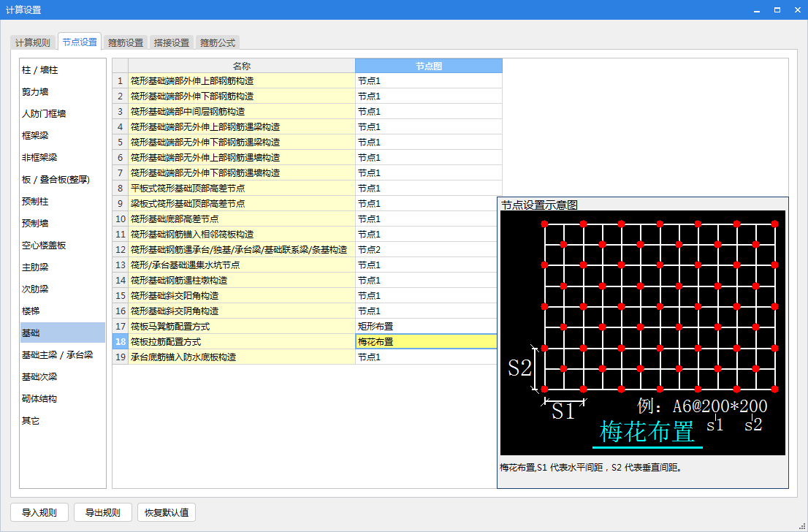This screenshot has height=532, width=808.
Task: Select the 空心楼盖板 category
Action: [62, 245]
